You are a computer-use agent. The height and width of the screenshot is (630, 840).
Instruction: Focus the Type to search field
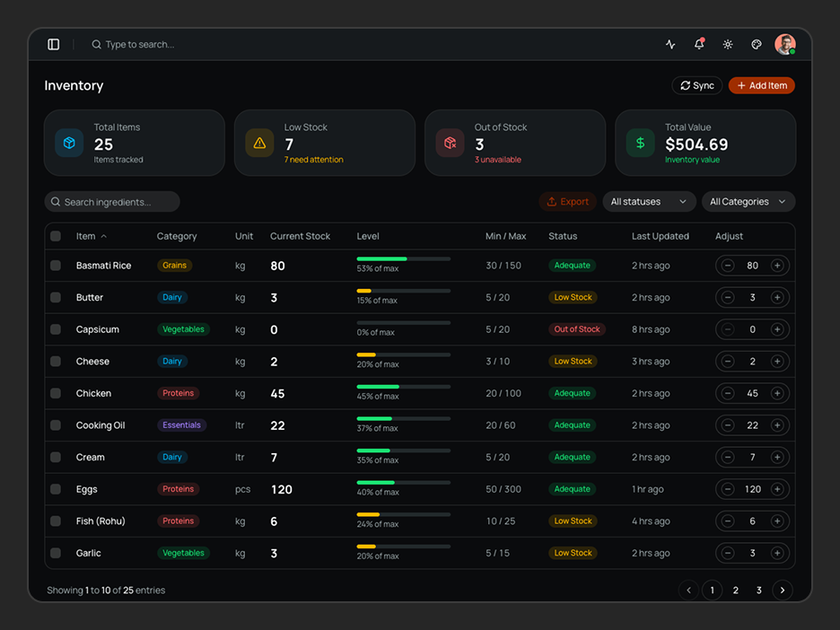tap(139, 45)
